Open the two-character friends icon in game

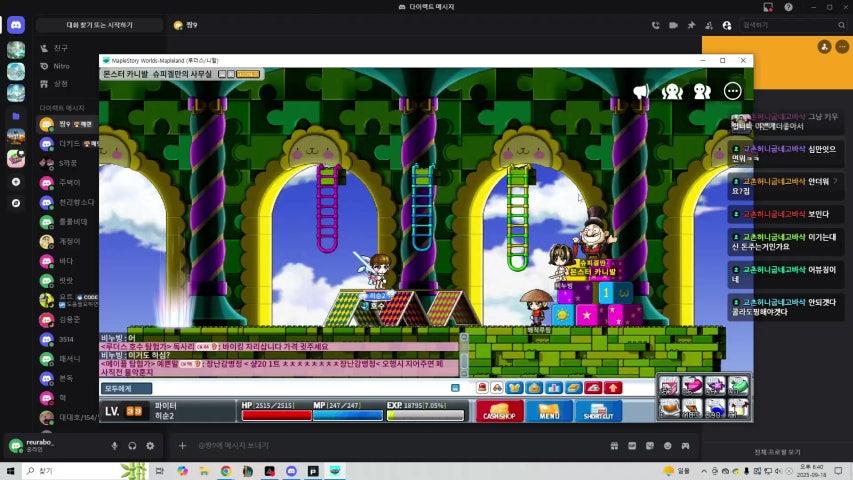702,91
